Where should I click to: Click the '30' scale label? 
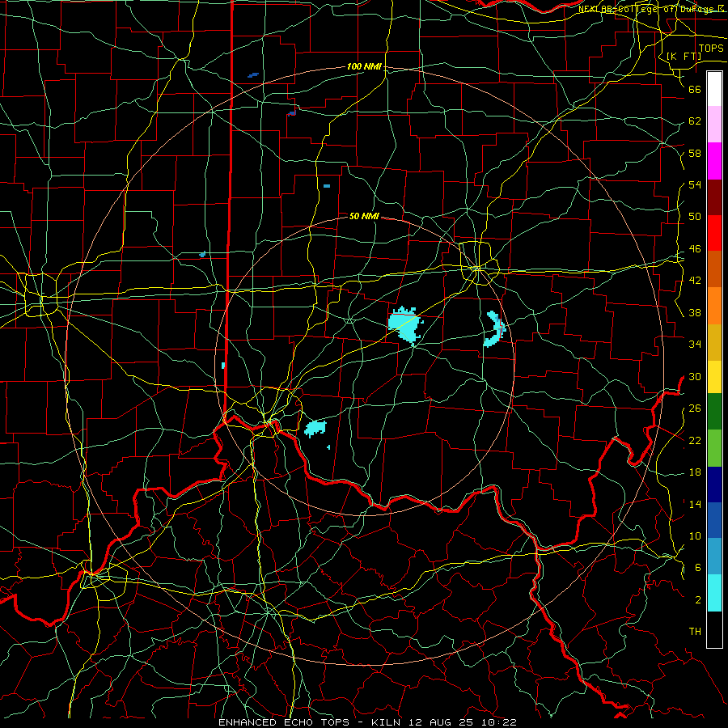[695, 376]
